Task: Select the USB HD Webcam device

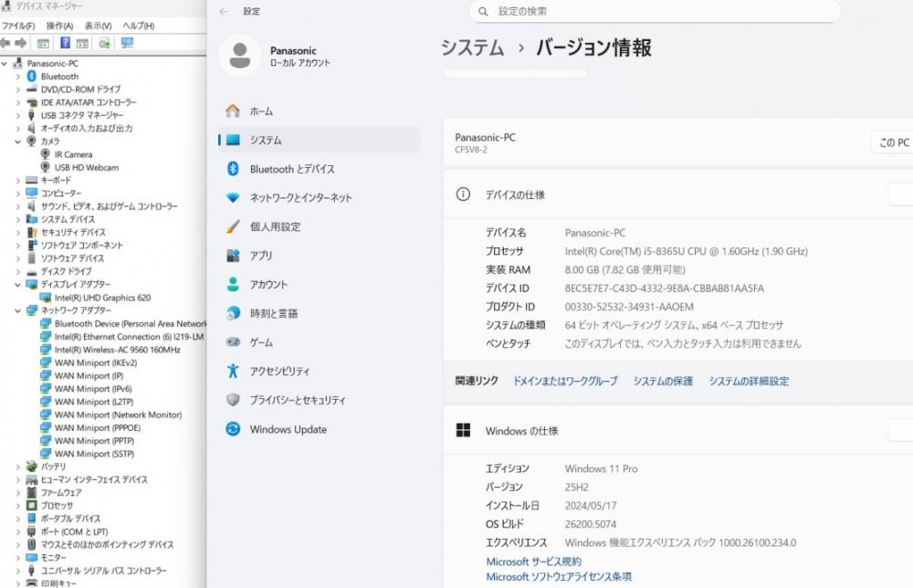Action: pyautogui.click(x=87, y=168)
